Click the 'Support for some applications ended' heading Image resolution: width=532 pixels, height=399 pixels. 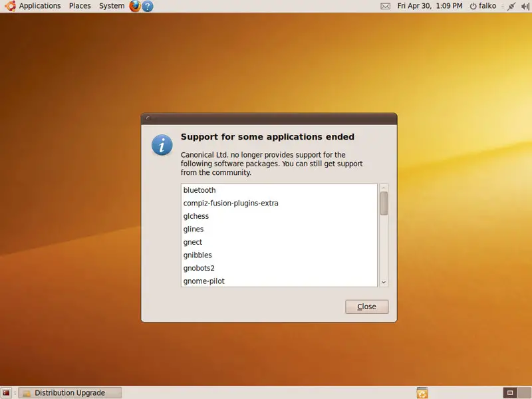click(x=267, y=137)
